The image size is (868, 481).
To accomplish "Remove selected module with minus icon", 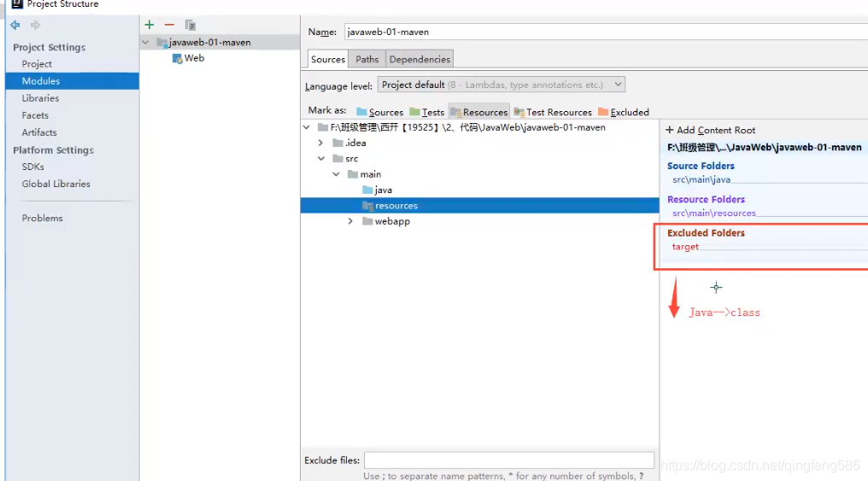I will point(169,25).
